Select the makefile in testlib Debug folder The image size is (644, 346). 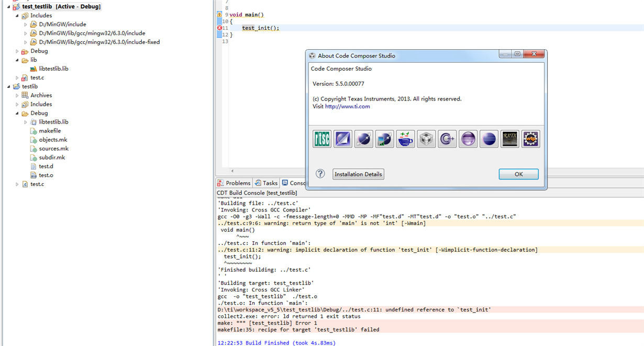46,131
